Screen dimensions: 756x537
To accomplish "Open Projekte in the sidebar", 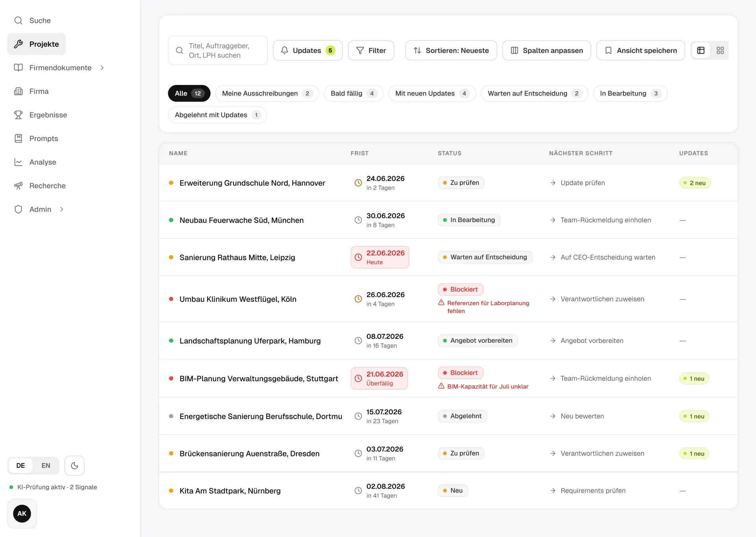I will click(36, 44).
